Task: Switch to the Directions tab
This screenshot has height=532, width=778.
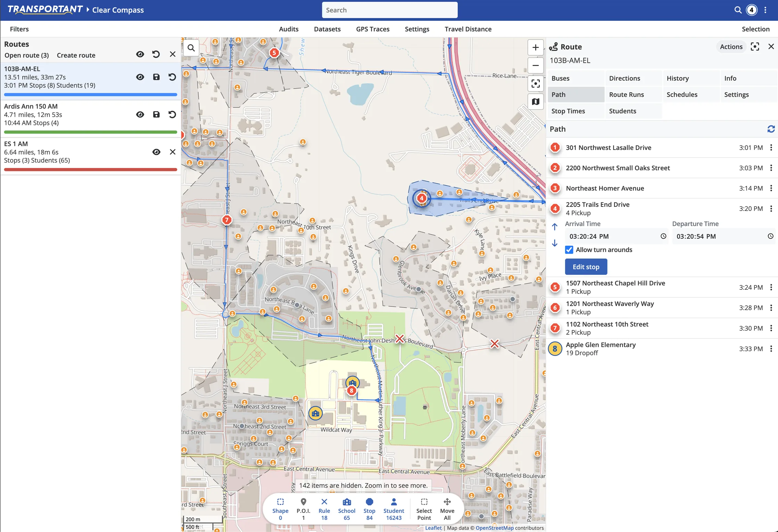Action: (x=633, y=78)
